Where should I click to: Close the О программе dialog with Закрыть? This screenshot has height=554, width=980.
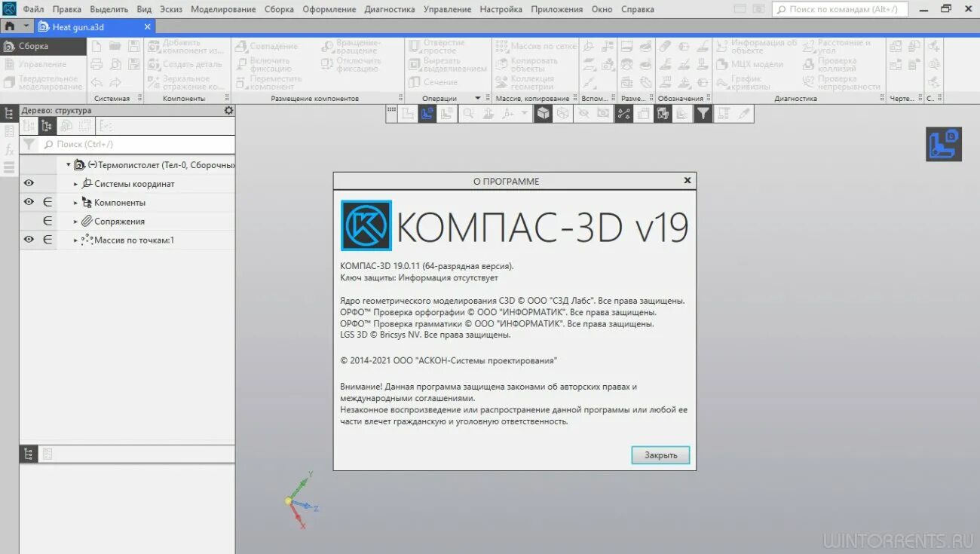tap(660, 455)
